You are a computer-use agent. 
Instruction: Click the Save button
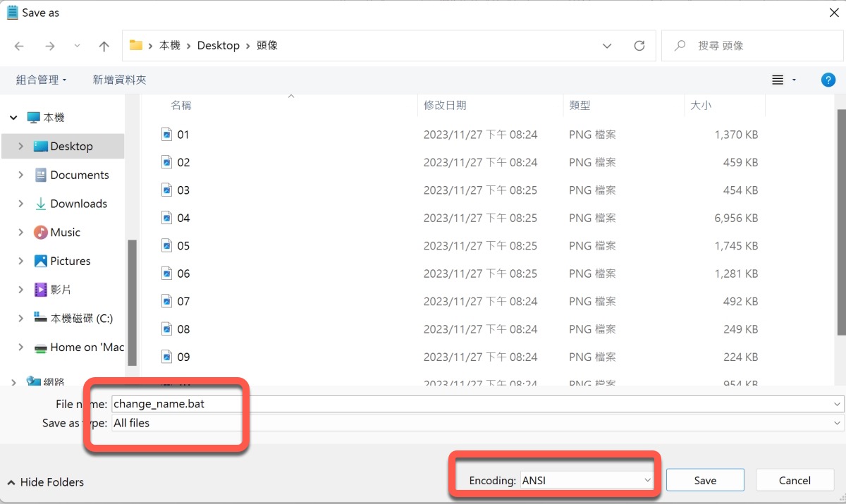(705, 481)
